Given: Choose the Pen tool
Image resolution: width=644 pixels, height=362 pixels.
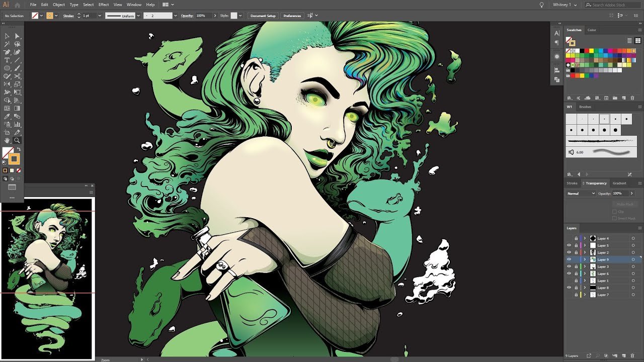Looking at the screenshot, I should click(x=7, y=52).
